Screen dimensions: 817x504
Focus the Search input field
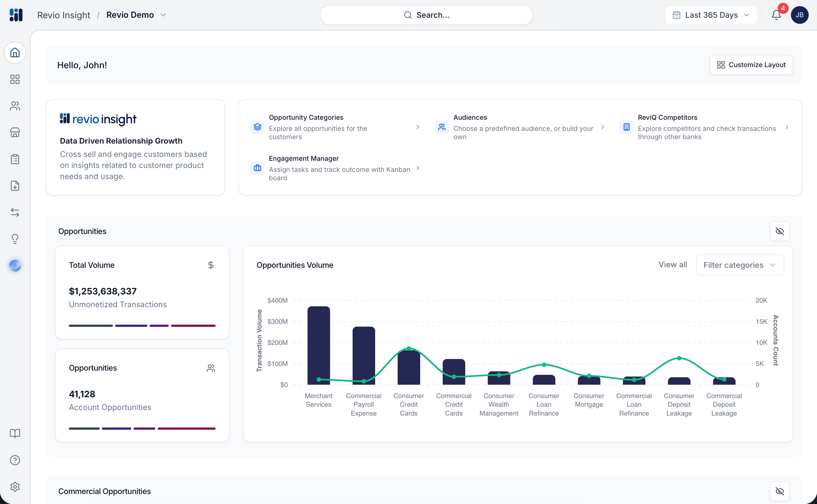pos(426,15)
